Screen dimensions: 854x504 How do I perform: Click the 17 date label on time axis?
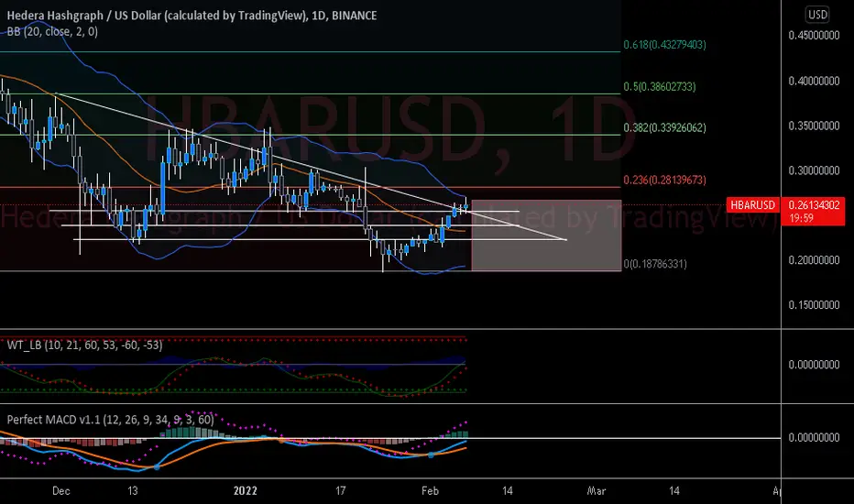[340, 491]
